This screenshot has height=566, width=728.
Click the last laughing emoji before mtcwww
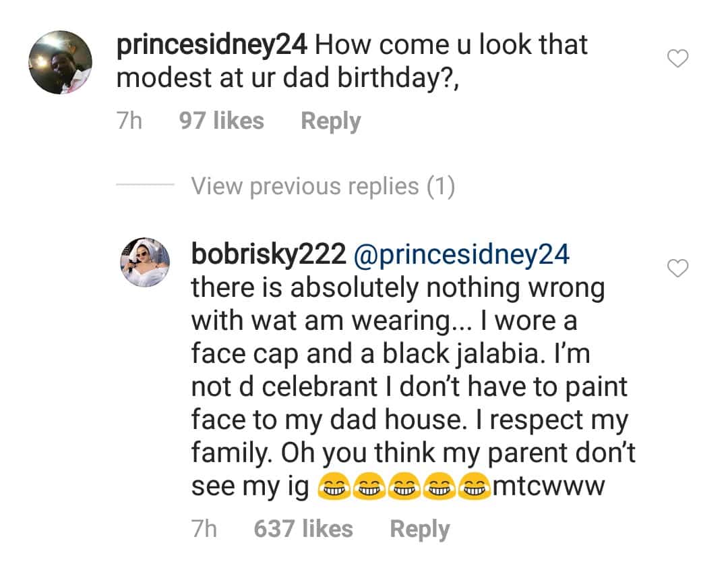(x=474, y=488)
